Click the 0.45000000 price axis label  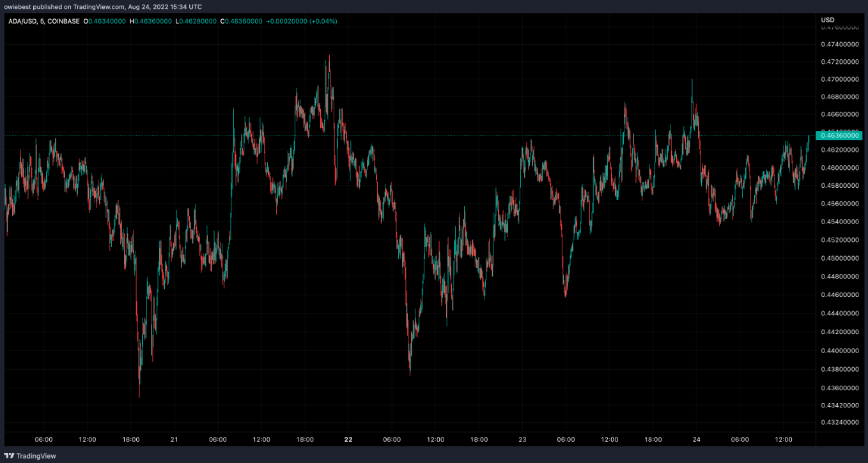[x=839, y=259]
